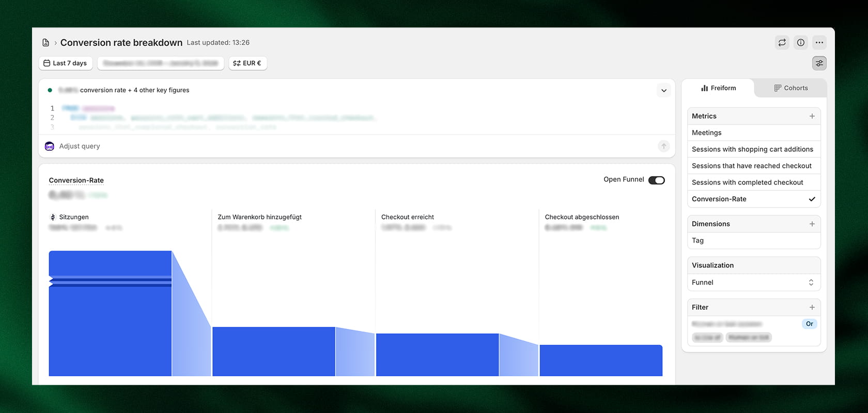Switch to the Cohorts tab
The image size is (868, 413).
pos(791,88)
